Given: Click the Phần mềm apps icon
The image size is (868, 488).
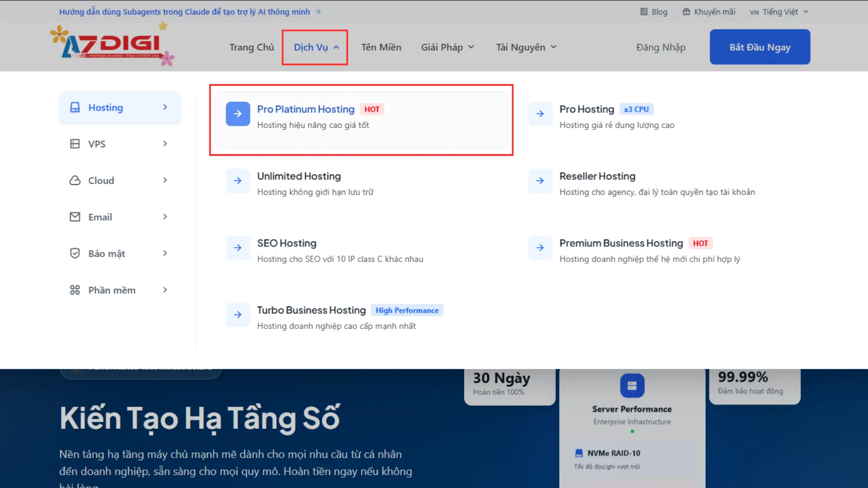Looking at the screenshot, I should coord(75,290).
